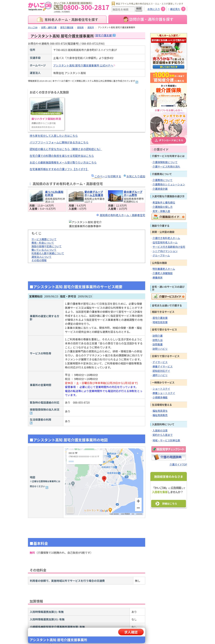Click the print page icon
The height and width of the screenshot is (644, 215).
tap(92, 176)
